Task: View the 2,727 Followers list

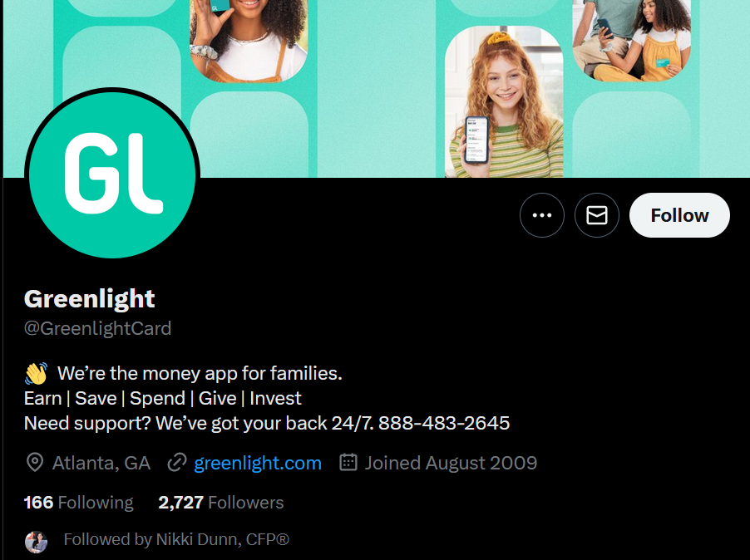Action: tap(221, 502)
